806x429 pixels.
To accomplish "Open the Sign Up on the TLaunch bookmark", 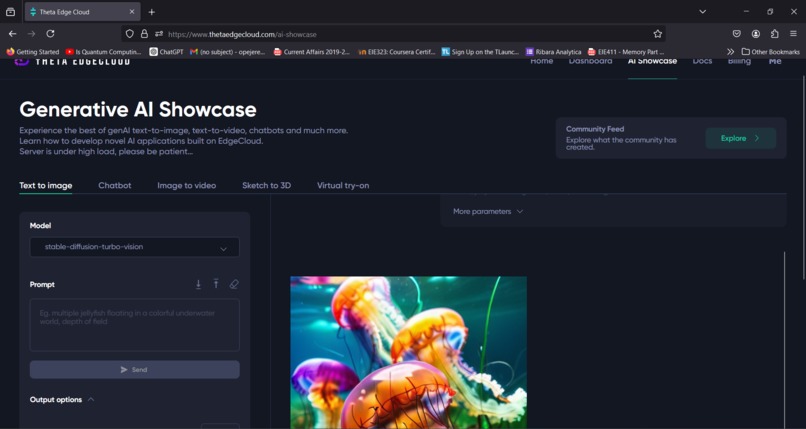I will (x=481, y=52).
